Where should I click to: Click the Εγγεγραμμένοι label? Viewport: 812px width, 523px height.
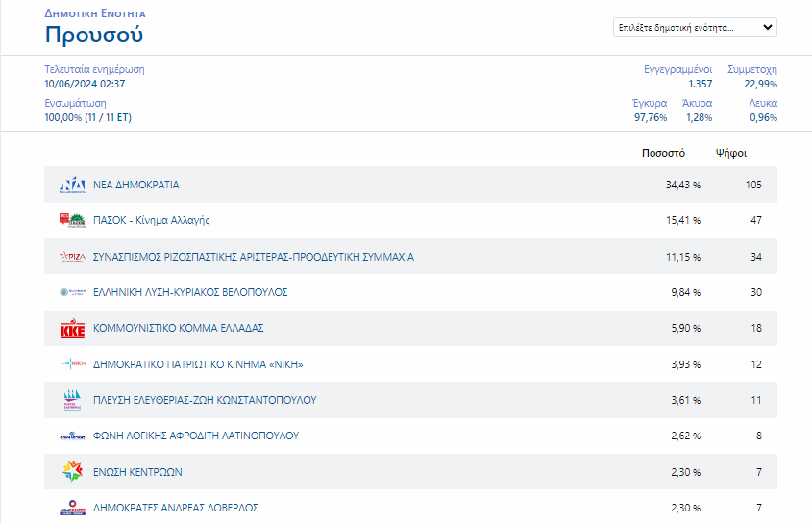pos(677,69)
